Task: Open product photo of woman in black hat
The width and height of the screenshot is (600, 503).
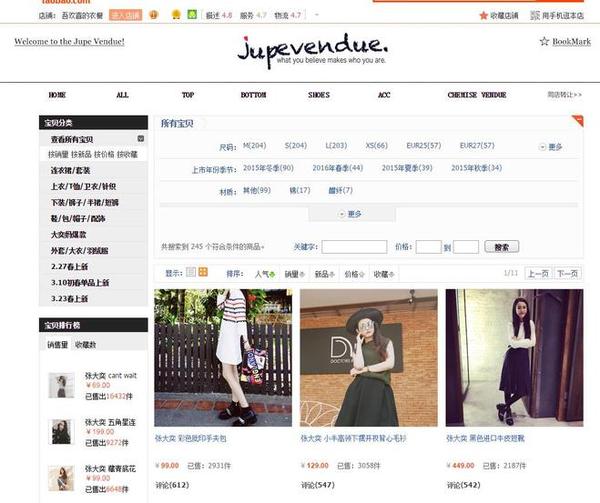Action: tap(368, 358)
